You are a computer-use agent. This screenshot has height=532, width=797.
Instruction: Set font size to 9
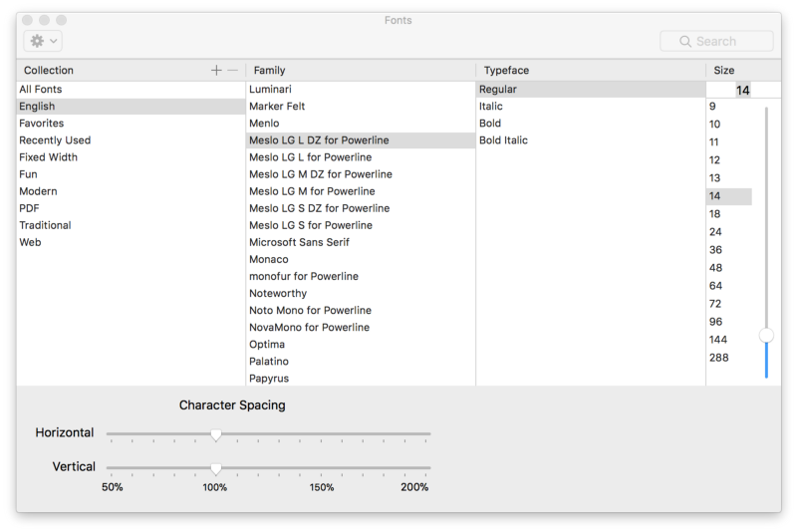click(x=729, y=107)
